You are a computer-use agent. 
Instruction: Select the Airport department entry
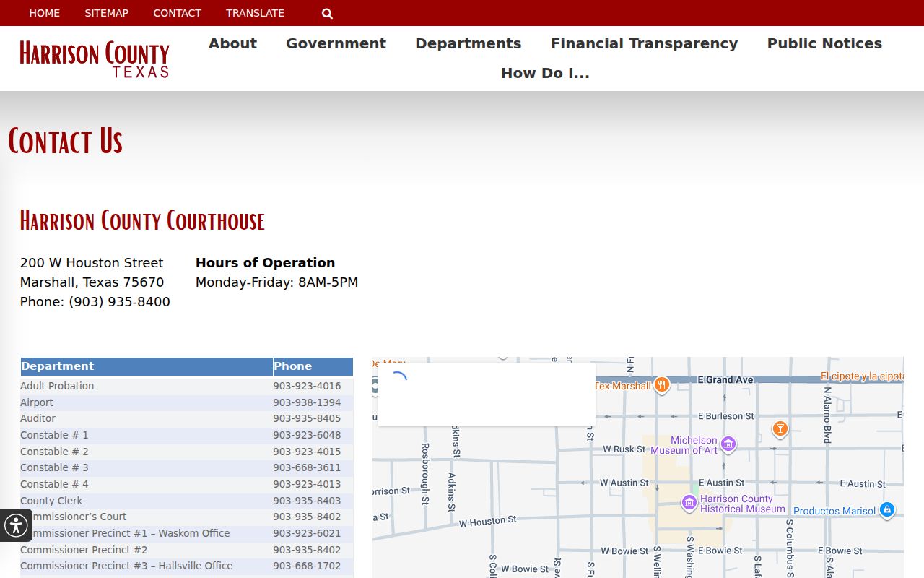(37, 402)
